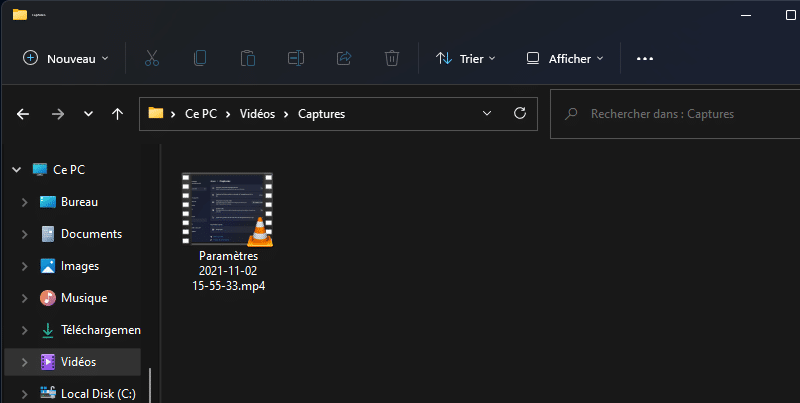Image resolution: width=800 pixels, height=403 pixels.
Task: Expand address bar history chevron
Action: tap(486, 114)
